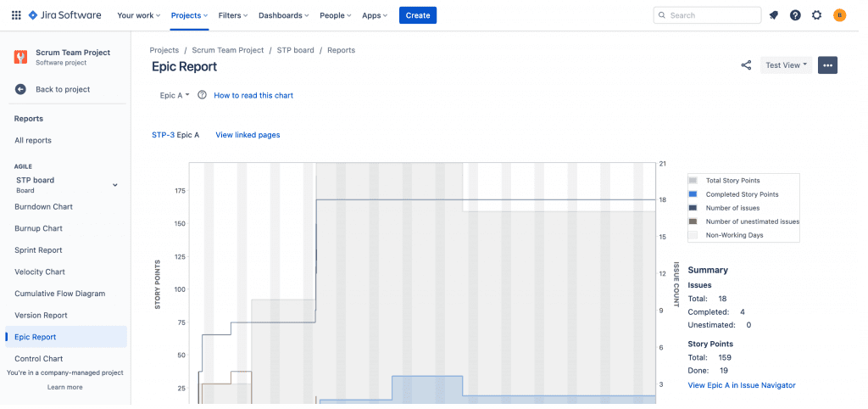Image resolution: width=868 pixels, height=409 pixels.
Task: Expand the Epic A dropdown selector
Action: coord(175,96)
